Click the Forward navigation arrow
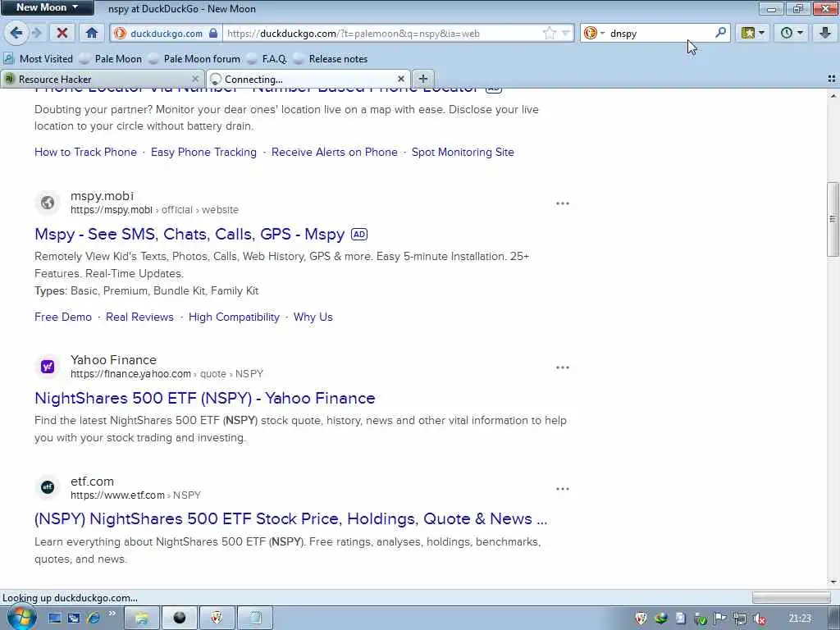The width and height of the screenshot is (840, 630). point(36,33)
